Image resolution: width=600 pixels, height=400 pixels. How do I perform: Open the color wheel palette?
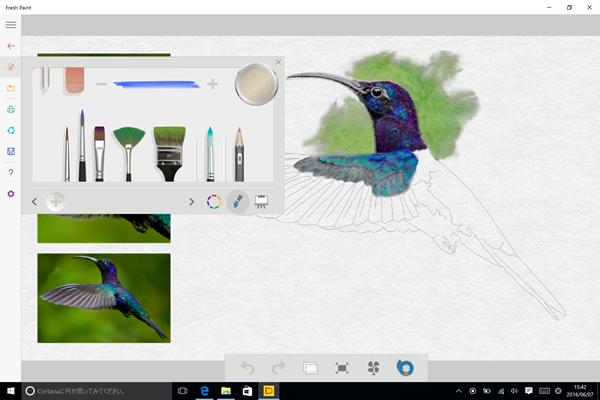point(214,201)
